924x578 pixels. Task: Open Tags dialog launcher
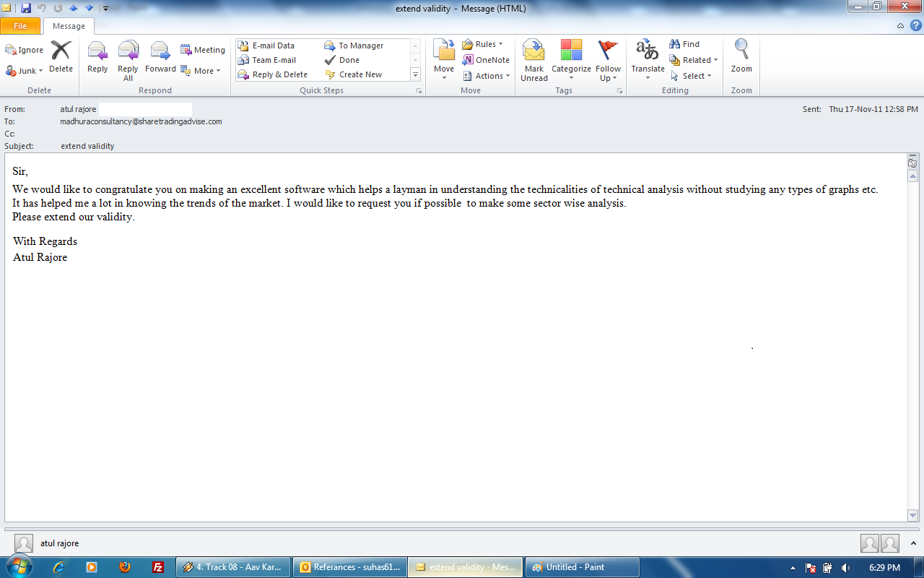[619, 91]
